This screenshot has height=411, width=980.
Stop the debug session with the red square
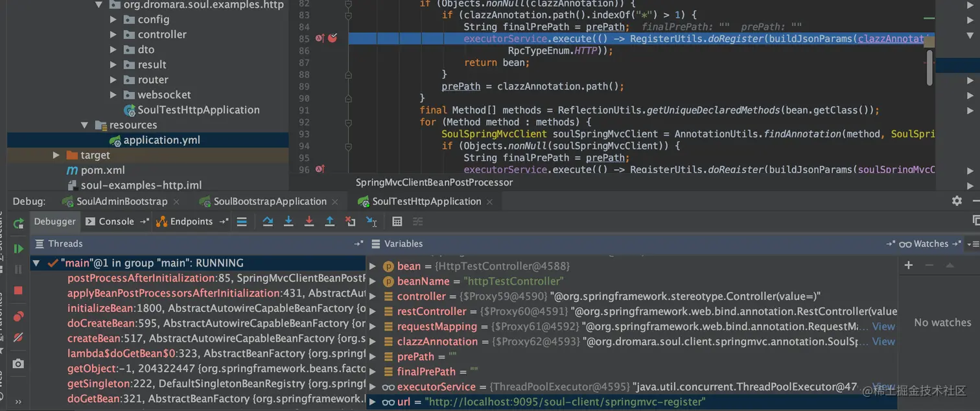[18, 290]
